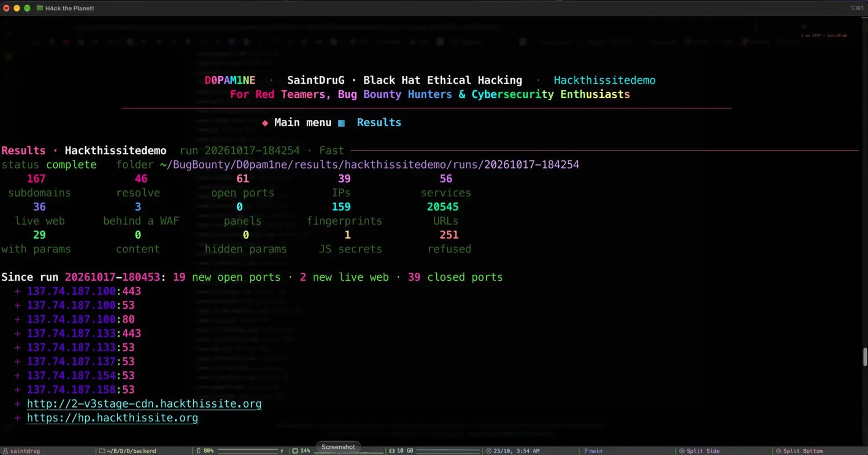Viewport: 868px width, 455px height.
Task: Click the 39 IPs count
Action: 344,179
